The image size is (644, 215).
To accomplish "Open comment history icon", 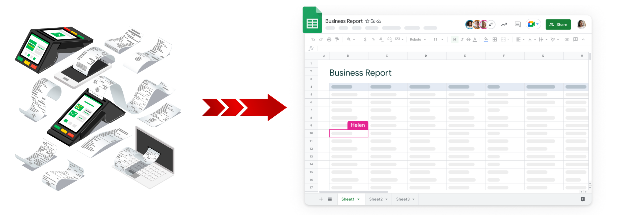I will [x=518, y=24].
